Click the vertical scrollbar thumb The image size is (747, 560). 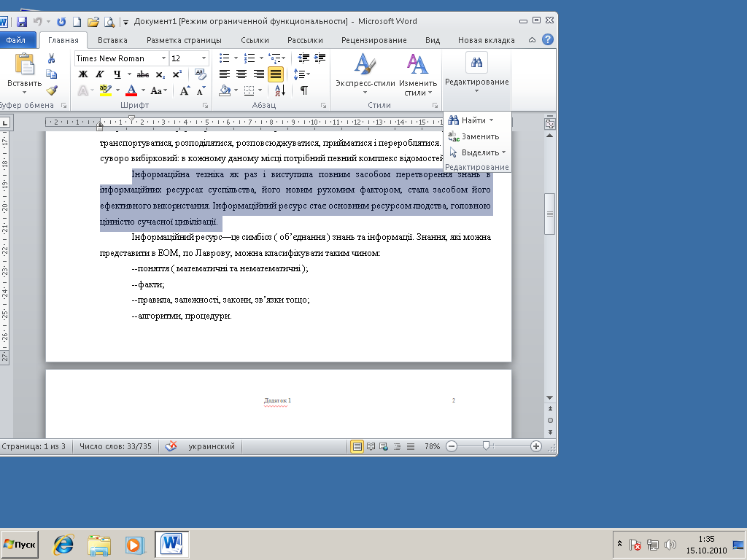[x=550, y=214]
